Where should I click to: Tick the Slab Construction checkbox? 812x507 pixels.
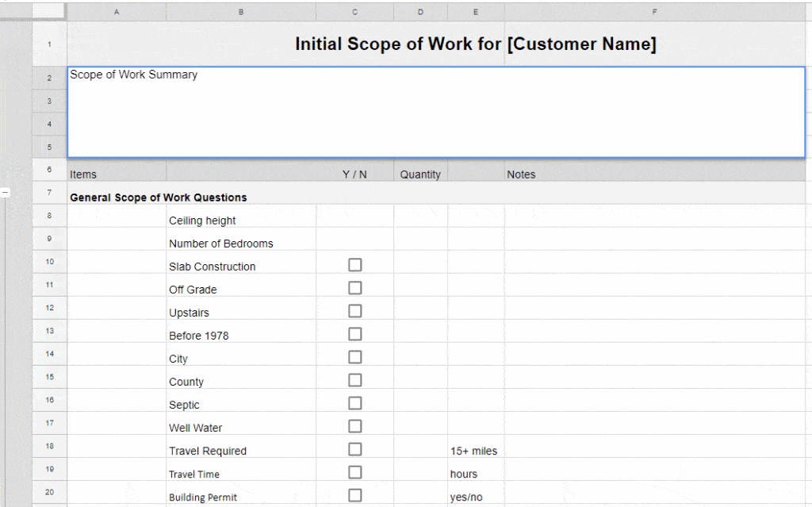(354, 265)
